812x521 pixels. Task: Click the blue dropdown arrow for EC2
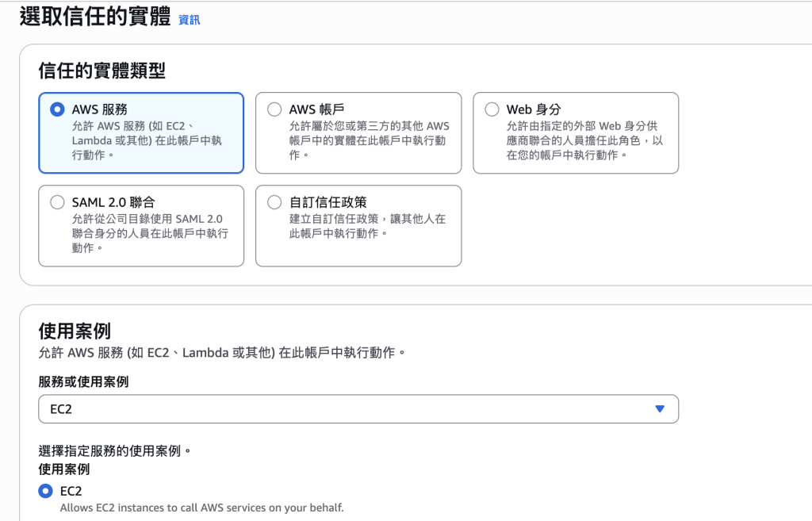click(659, 408)
